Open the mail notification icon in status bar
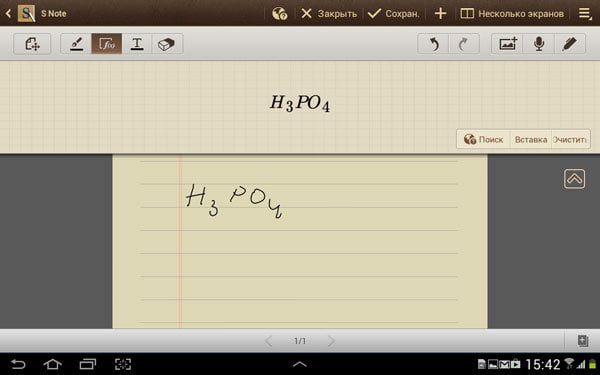The image size is (600, 375). coord(505,364)
